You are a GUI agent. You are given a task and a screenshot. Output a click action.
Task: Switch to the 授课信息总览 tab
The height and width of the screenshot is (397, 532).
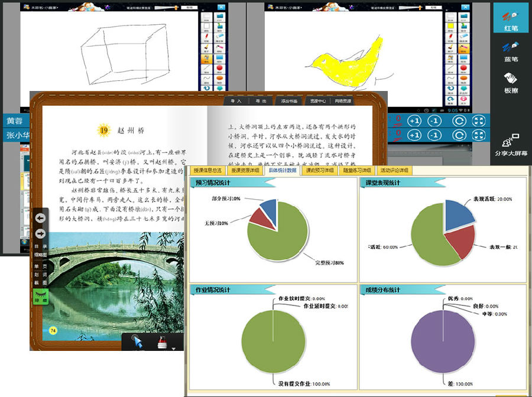pyautogui.click(x=207, y=170)
